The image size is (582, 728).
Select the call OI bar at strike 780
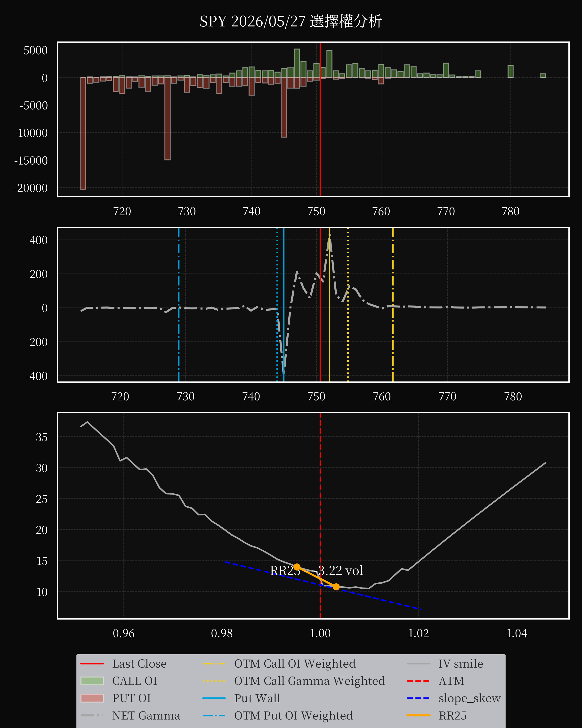coord(511,71)
